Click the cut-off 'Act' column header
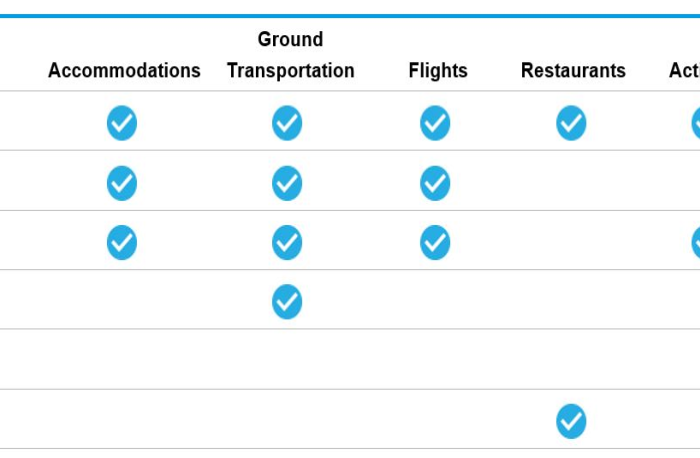 tap(684, 71)
